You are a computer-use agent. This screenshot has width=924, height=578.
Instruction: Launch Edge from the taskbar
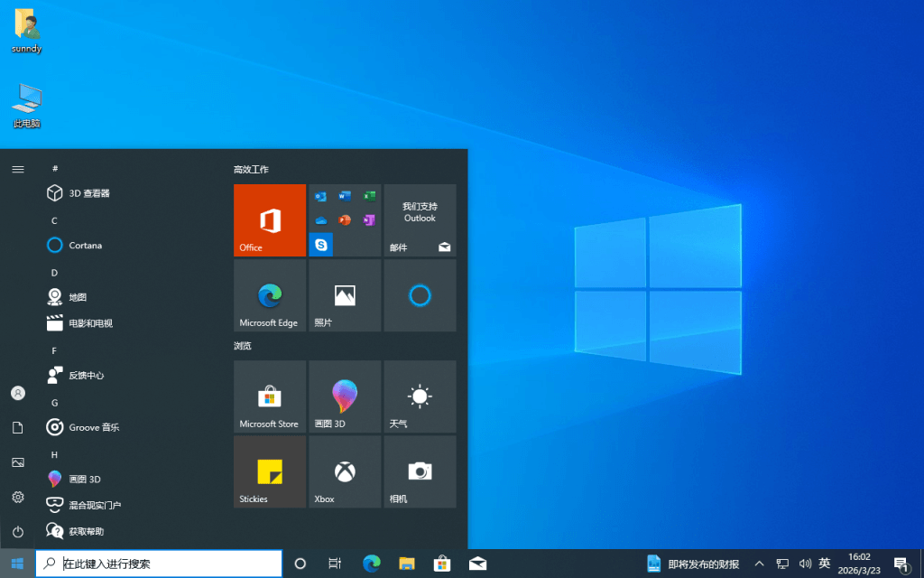click(371, 564)
